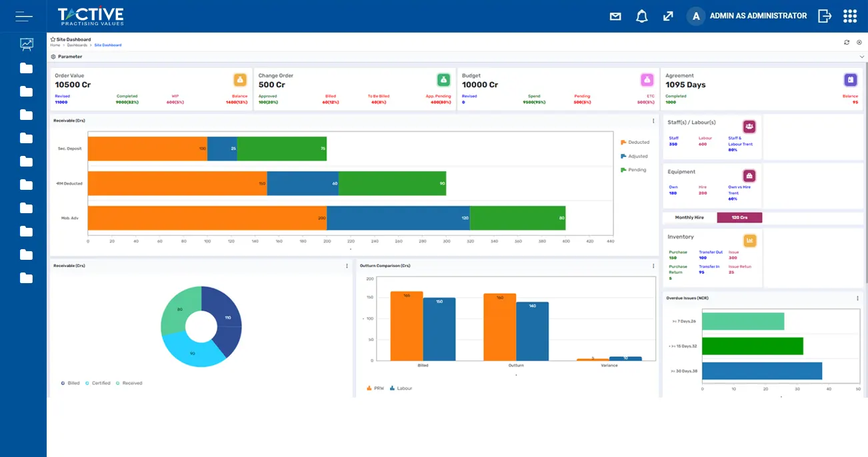This screenshot has width=868, height=457.
Task: Open the notifications bell
Action: coord(641,16)
